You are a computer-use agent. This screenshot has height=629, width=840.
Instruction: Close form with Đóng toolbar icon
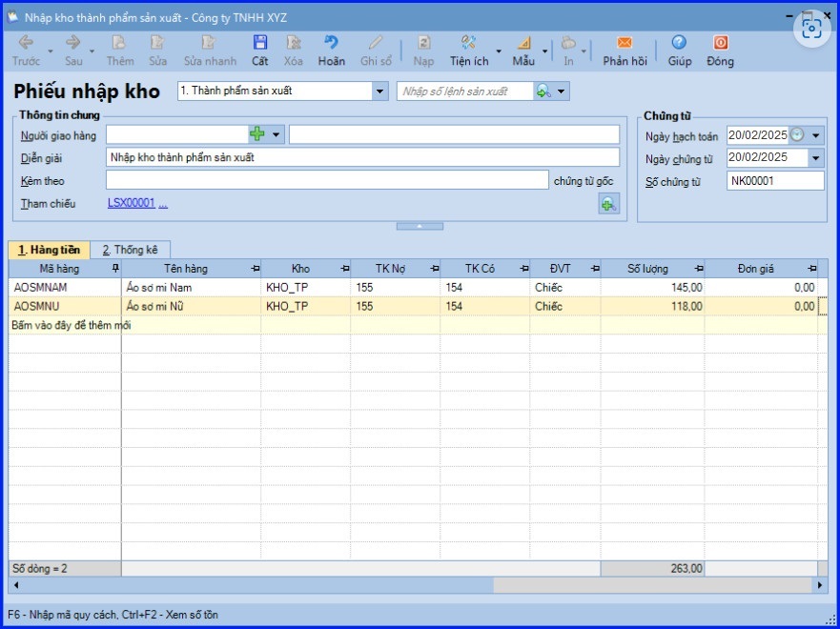(721, 44)
